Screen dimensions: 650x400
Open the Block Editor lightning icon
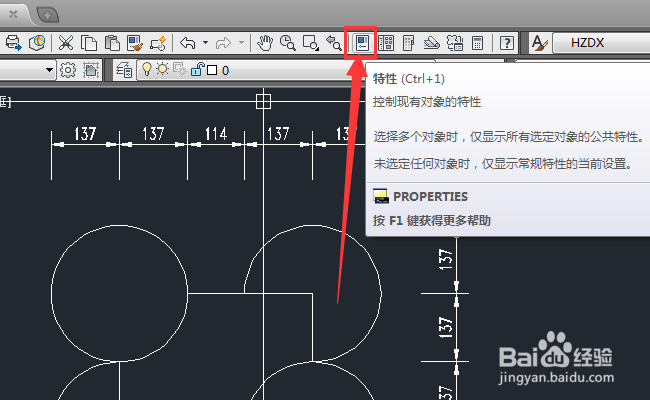coord(158,43)
